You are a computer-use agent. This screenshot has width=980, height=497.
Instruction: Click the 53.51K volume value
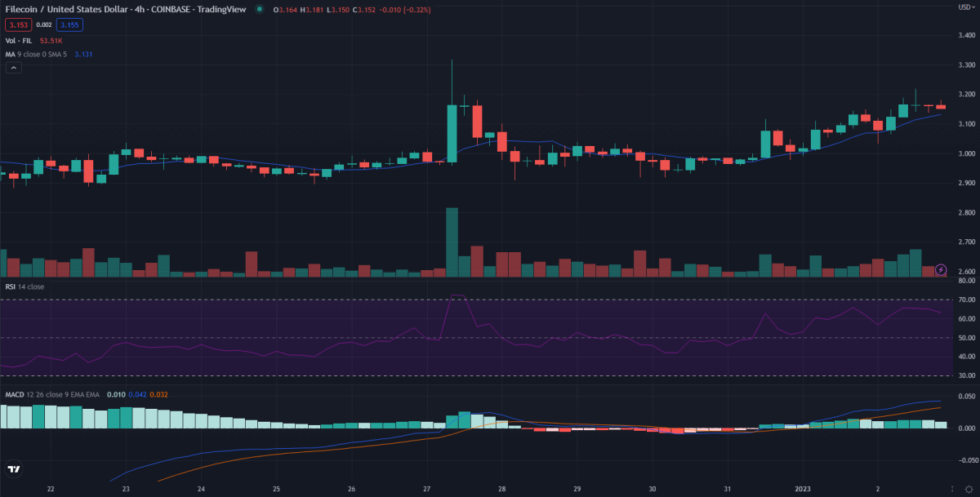51,40
